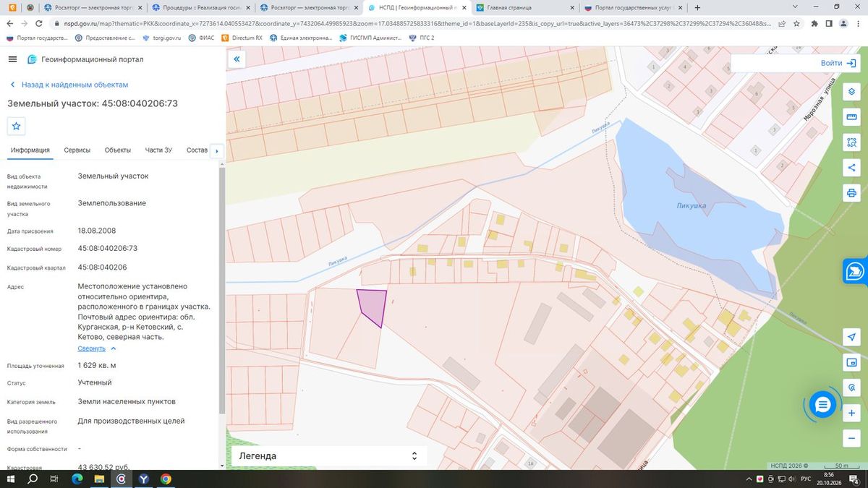Screen dimensions: 868x488
Task: Locate me with the navigation arrow icon
Action: [x=851, y=337]
